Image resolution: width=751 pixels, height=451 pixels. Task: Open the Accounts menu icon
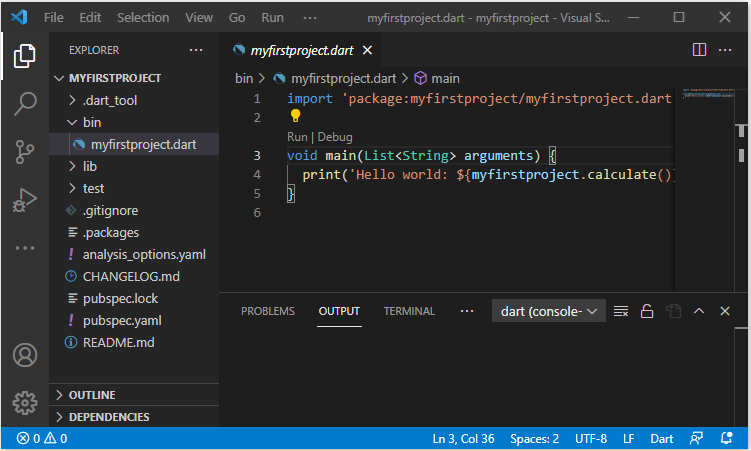tap(24, 355)
